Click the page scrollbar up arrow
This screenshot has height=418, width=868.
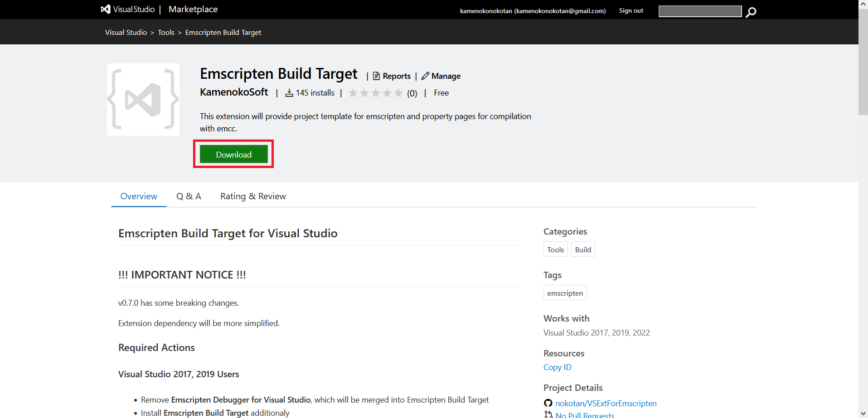coord(863,4)
